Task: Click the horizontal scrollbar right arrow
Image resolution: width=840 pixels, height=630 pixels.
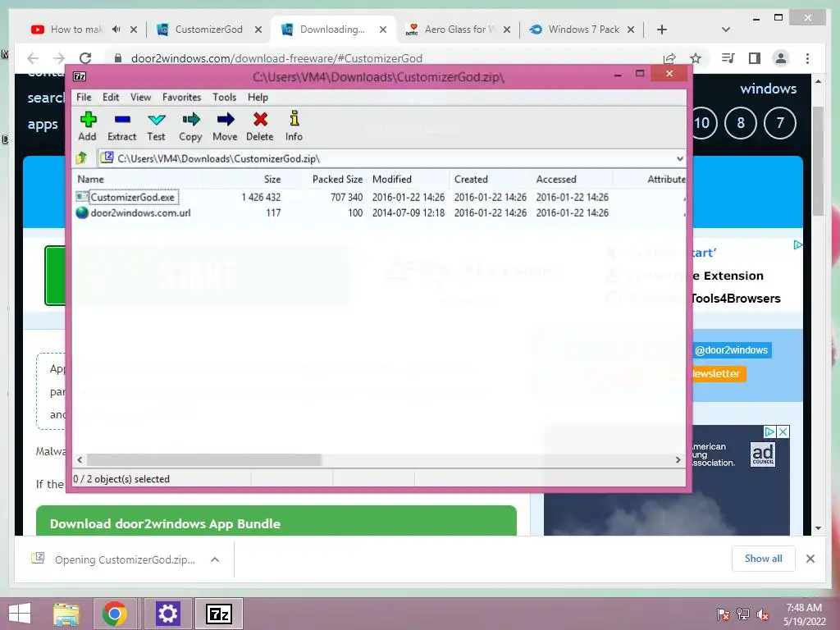Action: 678,459
